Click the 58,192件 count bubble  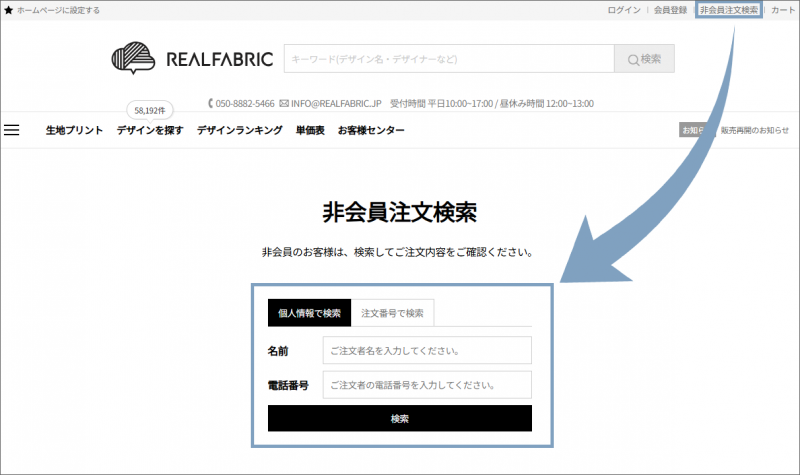(x=148, y=109)
